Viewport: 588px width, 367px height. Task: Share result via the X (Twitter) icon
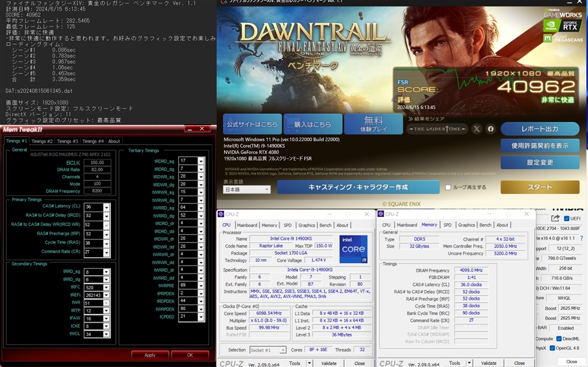[x=477, y=129]
